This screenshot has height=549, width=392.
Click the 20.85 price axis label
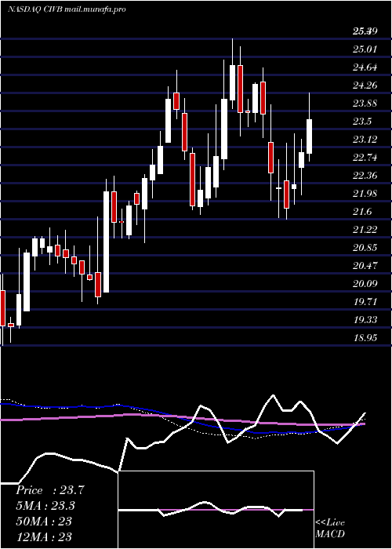tap(365, 248)
